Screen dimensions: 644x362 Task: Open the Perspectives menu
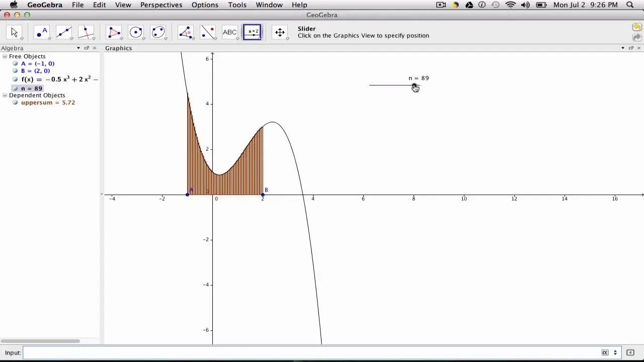coord(161,5)
